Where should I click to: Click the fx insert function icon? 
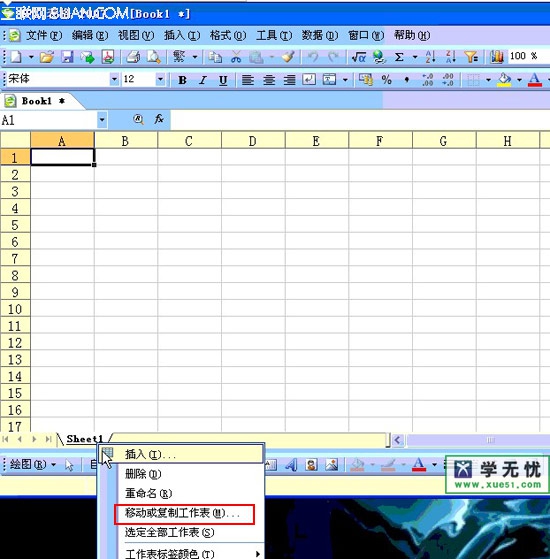click(x=159, y=119)
